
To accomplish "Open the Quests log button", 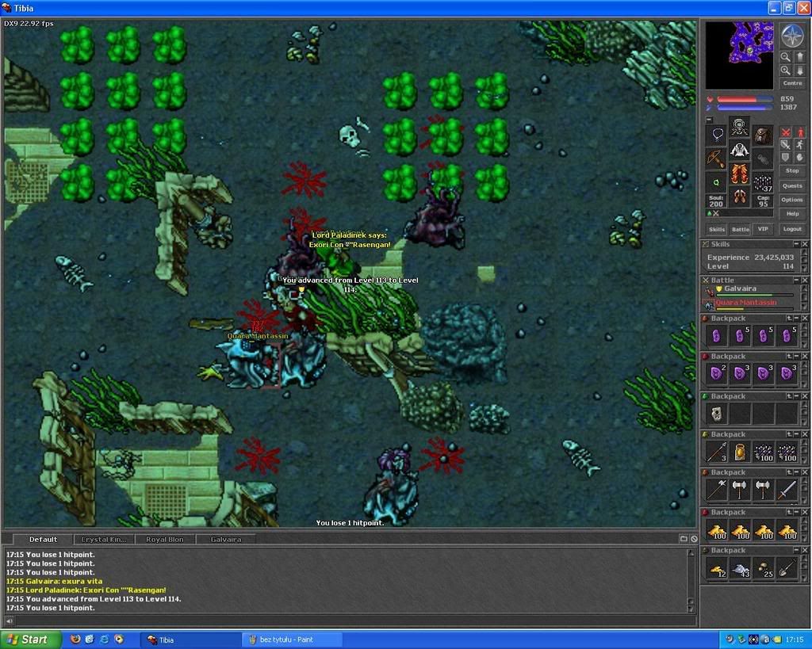I will (792, 185).
